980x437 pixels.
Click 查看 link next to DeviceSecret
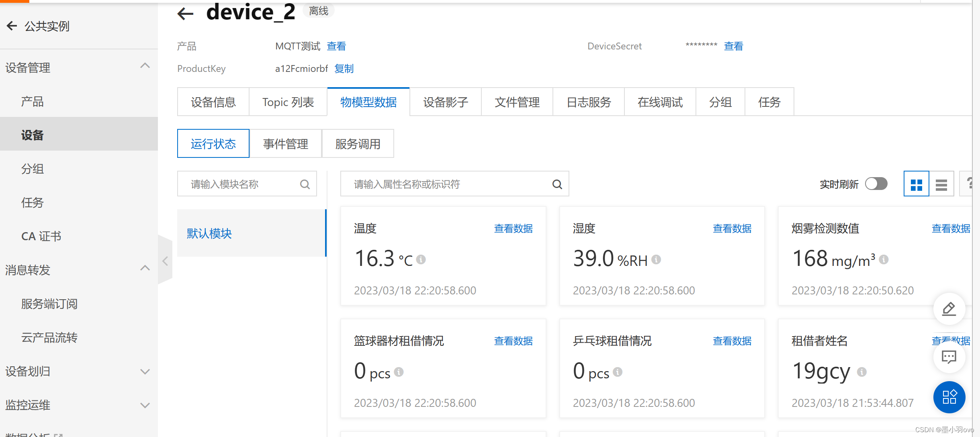[x=734, y=46]
